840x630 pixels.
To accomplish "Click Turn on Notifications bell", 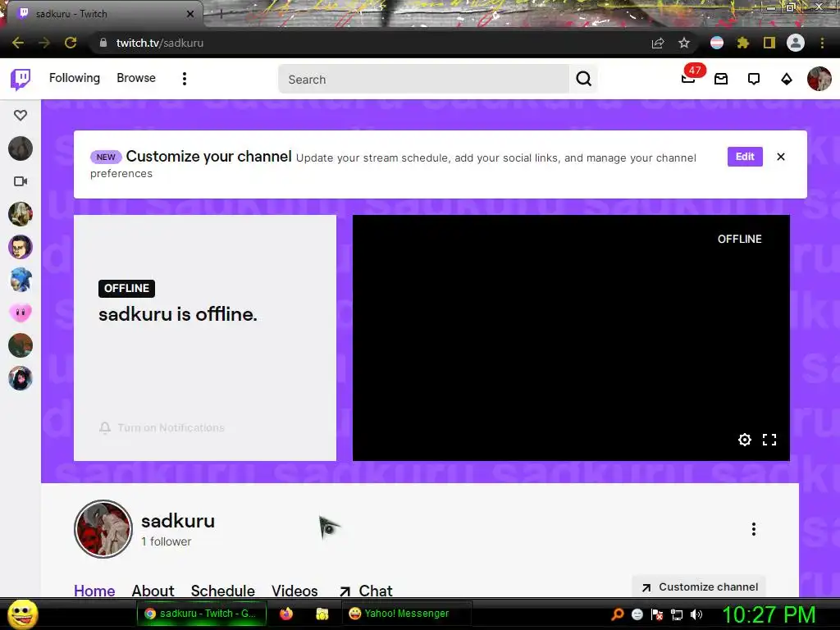I will click(x=162, y=427).
